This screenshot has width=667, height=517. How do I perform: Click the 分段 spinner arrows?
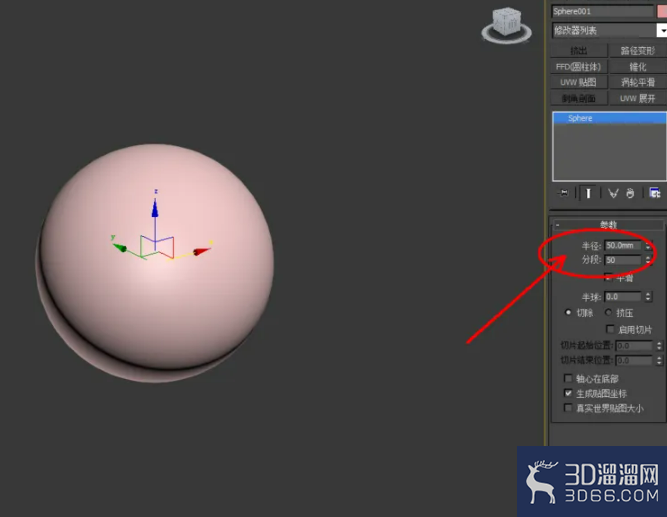coord(648,260)
